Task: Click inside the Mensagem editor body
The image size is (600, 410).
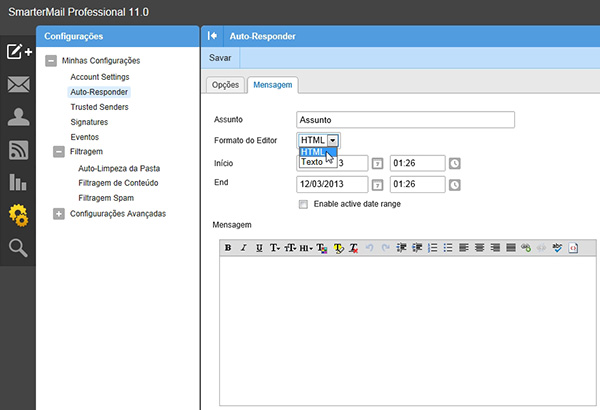Action: point(408,331)
